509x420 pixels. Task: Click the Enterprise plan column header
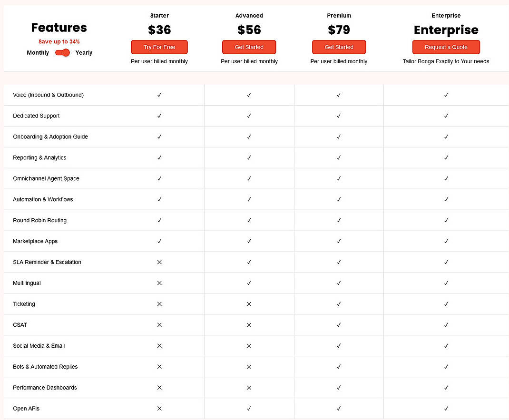click(x=446, y=15)
